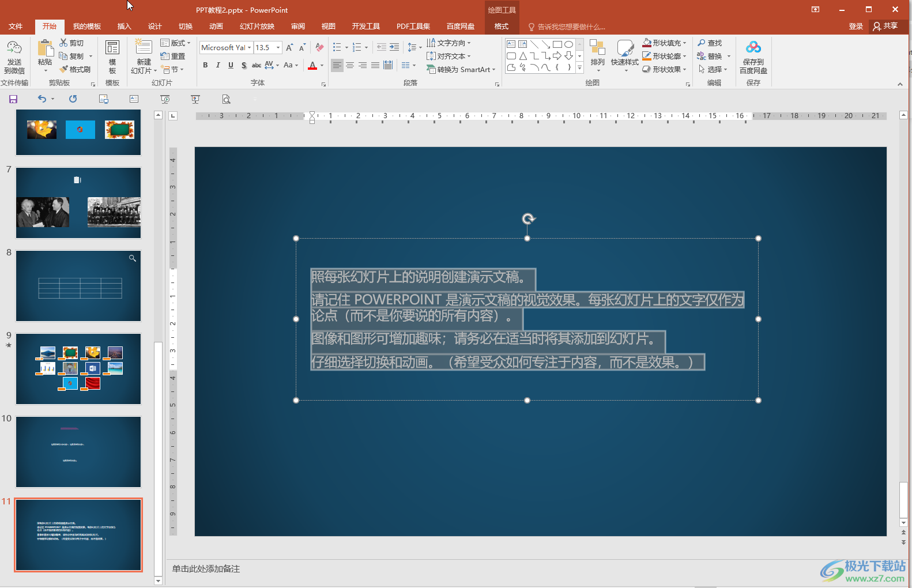Increase list indent level
Screen dimensions: 912x588
click(x=394, y=47)
